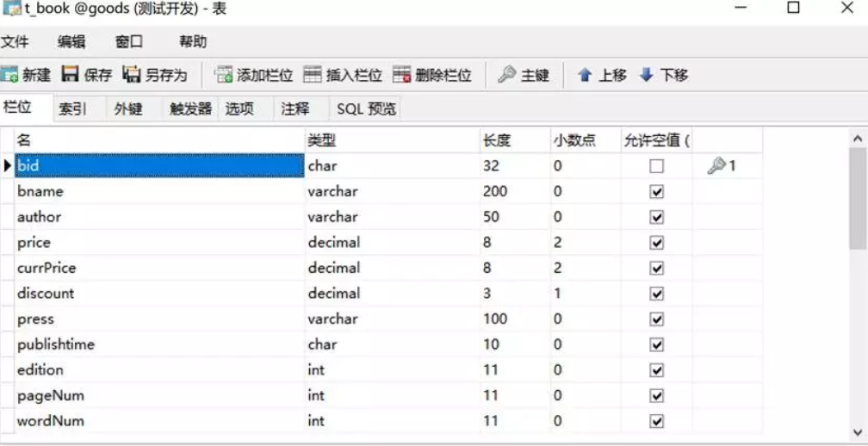Uncheck allow-null for pageNum
Viewport: 868px width, 446px height.
point(656,396)
